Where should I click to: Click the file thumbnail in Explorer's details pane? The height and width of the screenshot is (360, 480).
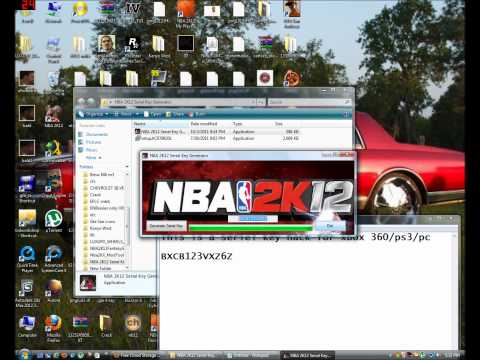(x=88, y=283)
